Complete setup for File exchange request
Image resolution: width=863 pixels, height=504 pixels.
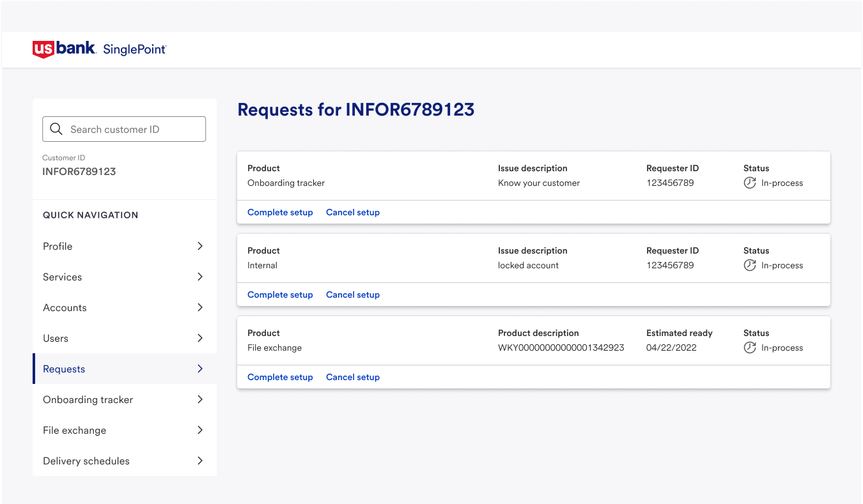pyautogui.click(x=280, y=377)
